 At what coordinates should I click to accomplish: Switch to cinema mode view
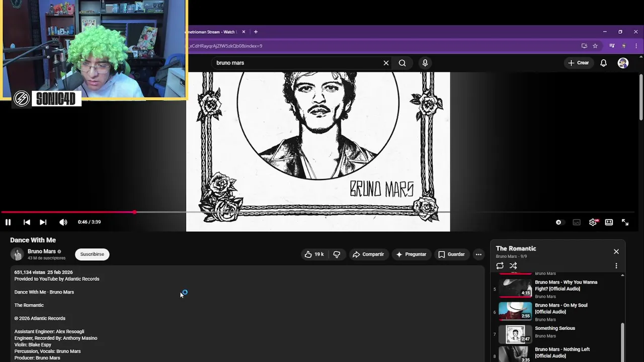[x=609, y=222]
